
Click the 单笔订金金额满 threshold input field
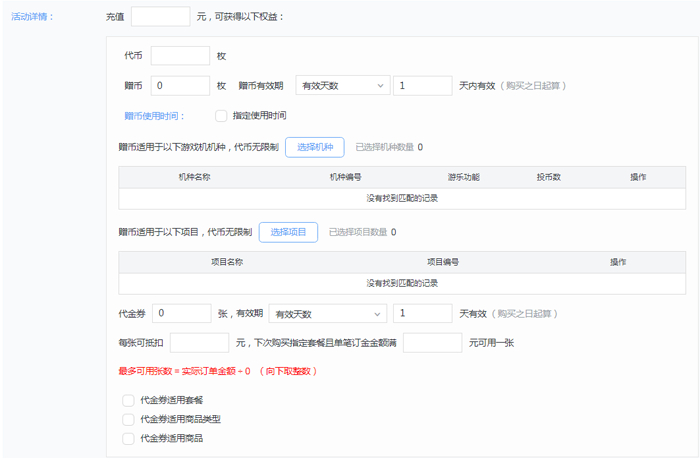coord(433,343)
